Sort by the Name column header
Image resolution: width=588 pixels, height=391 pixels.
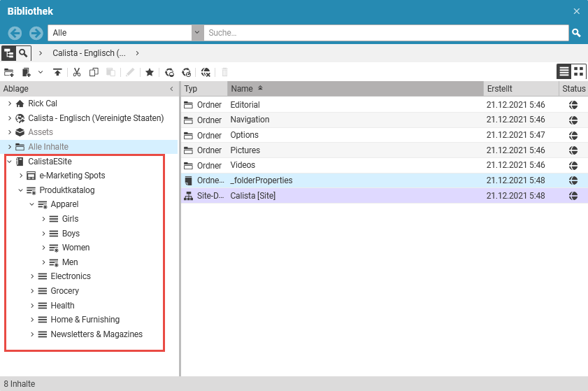242,89
